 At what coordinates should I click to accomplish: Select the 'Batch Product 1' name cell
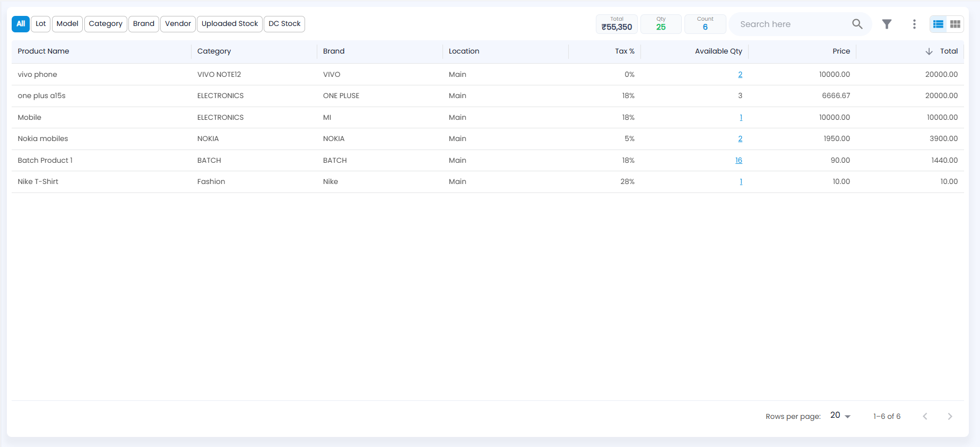45,161
